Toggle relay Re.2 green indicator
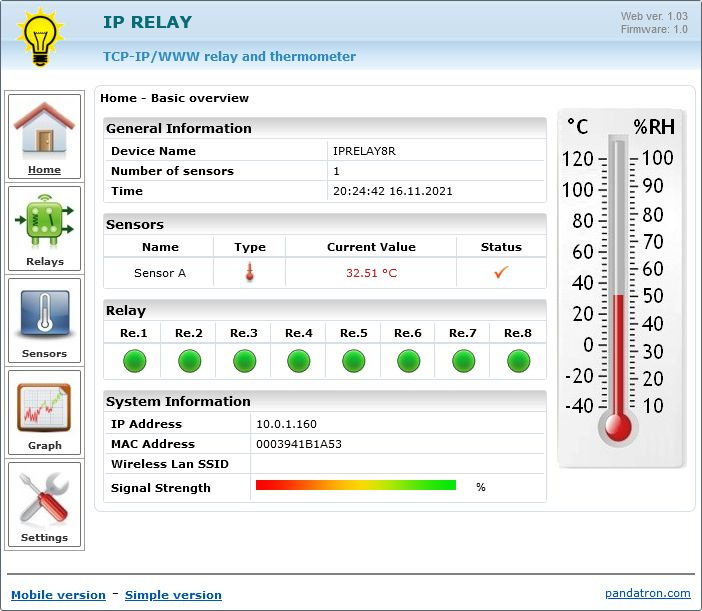 click(189, 361)
